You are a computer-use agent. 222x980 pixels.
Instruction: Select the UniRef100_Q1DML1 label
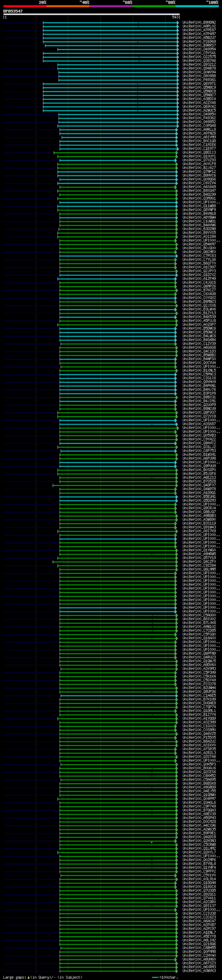pos(199,711)
